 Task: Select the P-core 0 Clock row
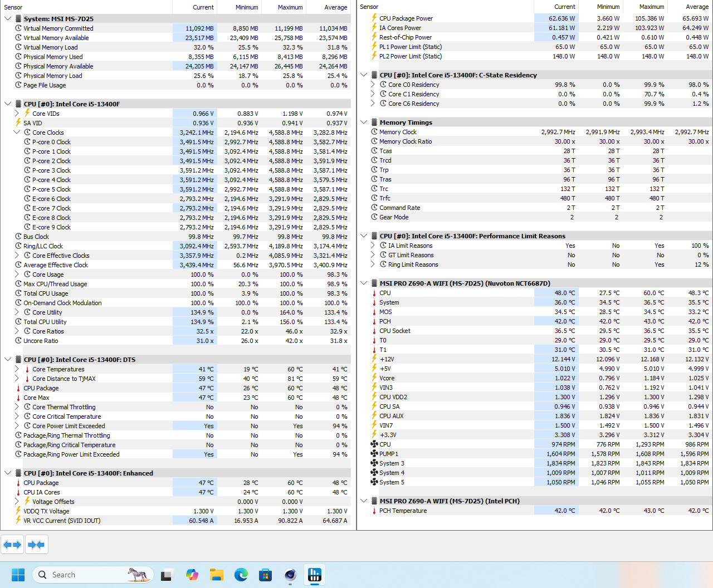pos(175,142)
